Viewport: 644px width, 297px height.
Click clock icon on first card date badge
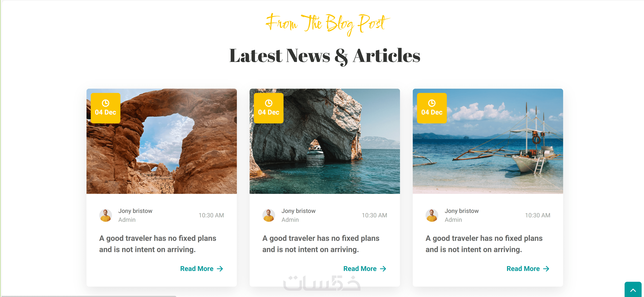tap(106, 103)
